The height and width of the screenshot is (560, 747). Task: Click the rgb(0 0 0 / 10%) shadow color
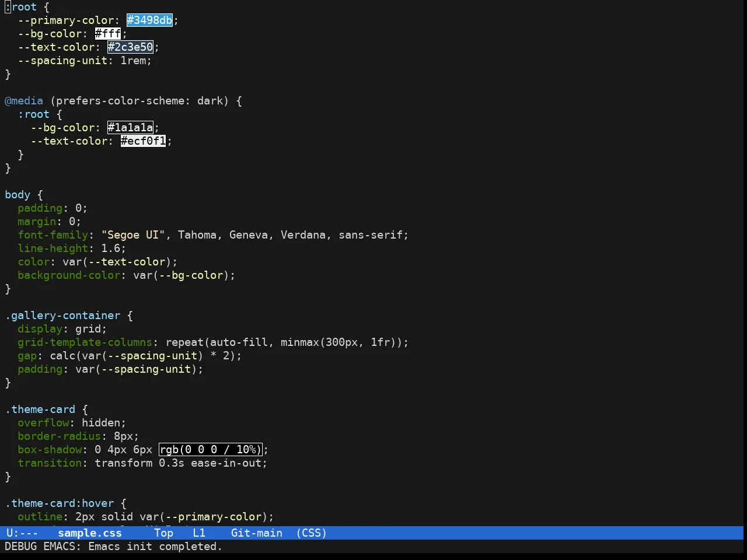pyautogui.click(x=211, y=450)
